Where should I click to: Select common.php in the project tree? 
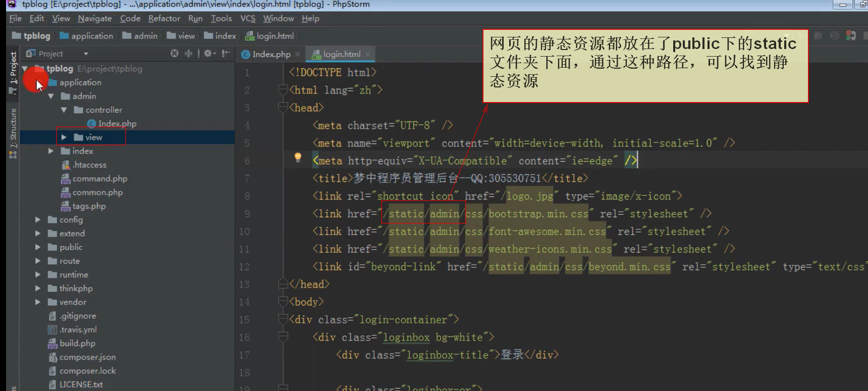92,192
